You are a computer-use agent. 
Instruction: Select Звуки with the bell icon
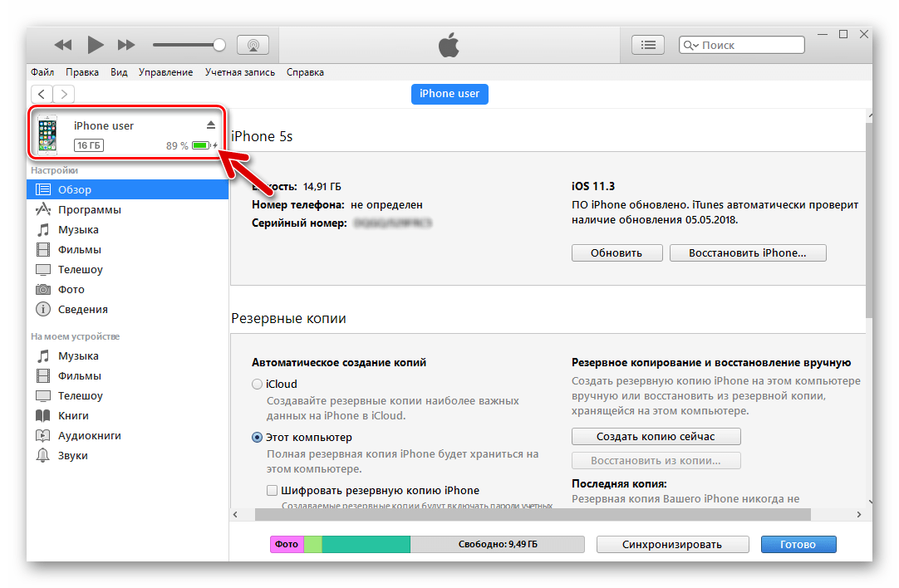(x=72, y=456)
